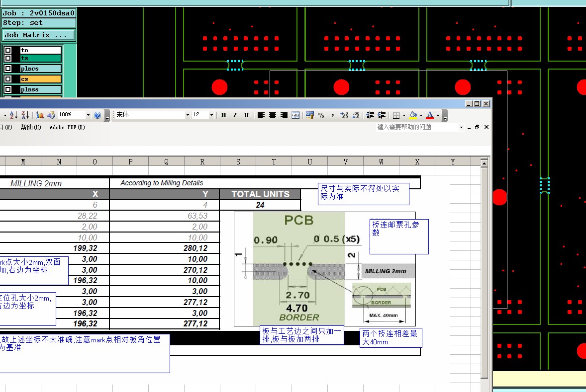This screenshot has height=392, width=586.
Task: Toggle the 'ts' layer checkbox
Action: click(8, 58)
